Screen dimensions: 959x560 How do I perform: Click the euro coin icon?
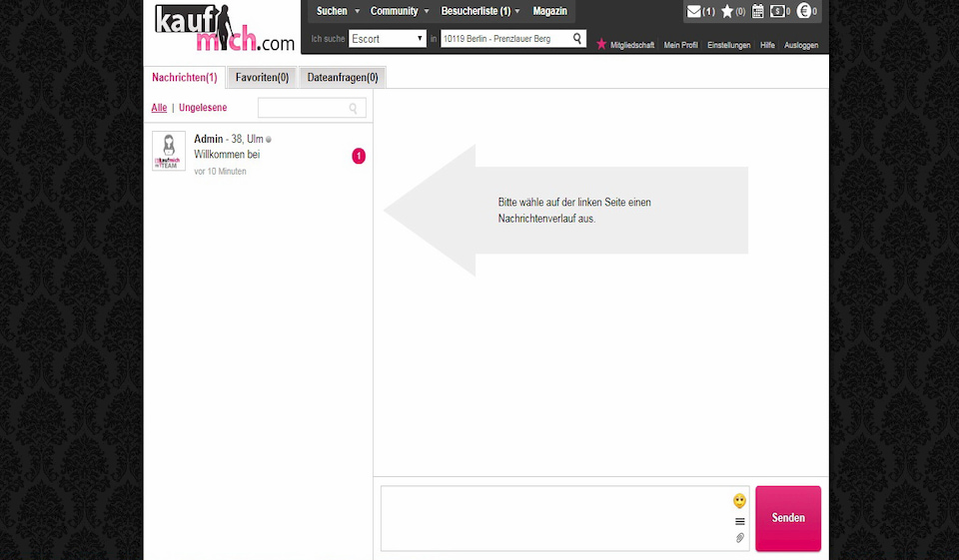[x=804, y=12]
